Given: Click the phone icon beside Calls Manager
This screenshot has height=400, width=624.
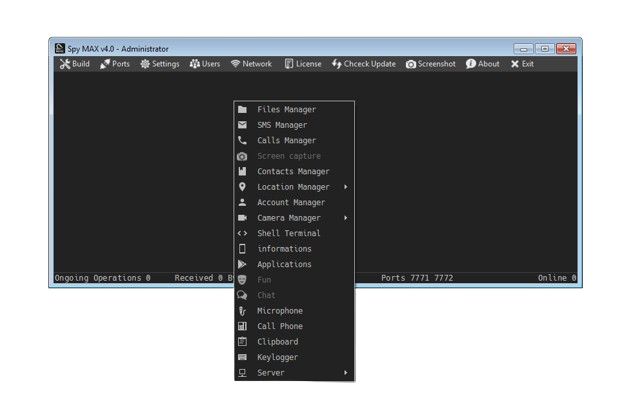Looking at the screenshot, I should pos(242,141).
